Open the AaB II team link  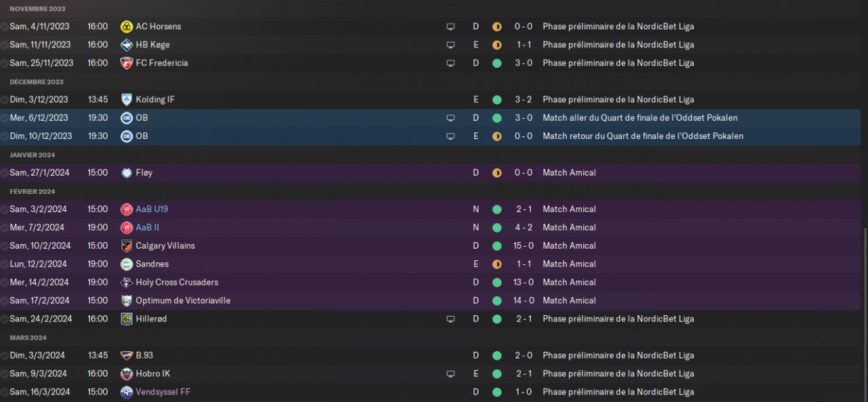click(147, 228)
